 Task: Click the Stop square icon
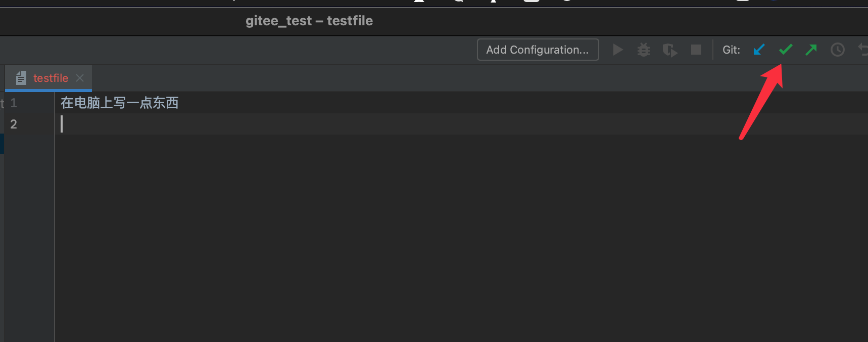click(696, 50)
